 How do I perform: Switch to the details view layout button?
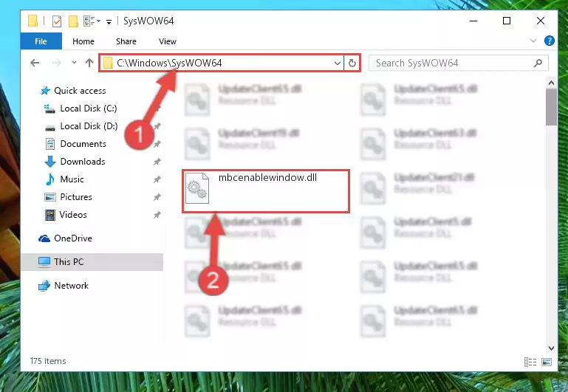(530, 362)
